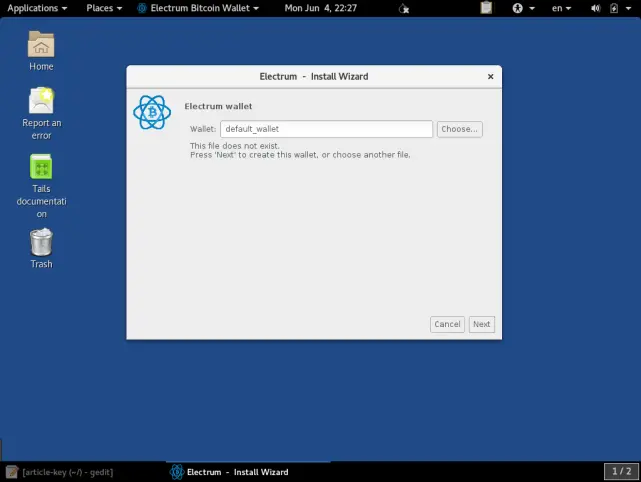Open the Places menu

pos(104,8)
